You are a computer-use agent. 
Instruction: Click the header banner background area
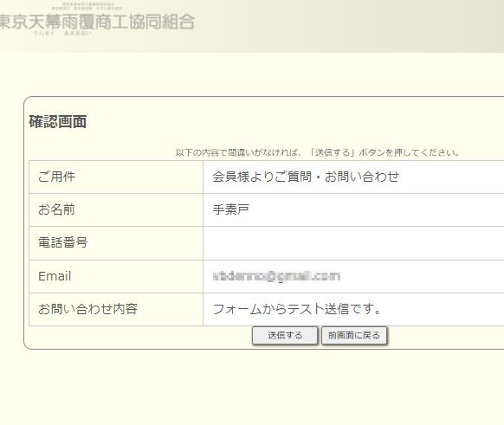pyautogui.click(x=353, y=26)
